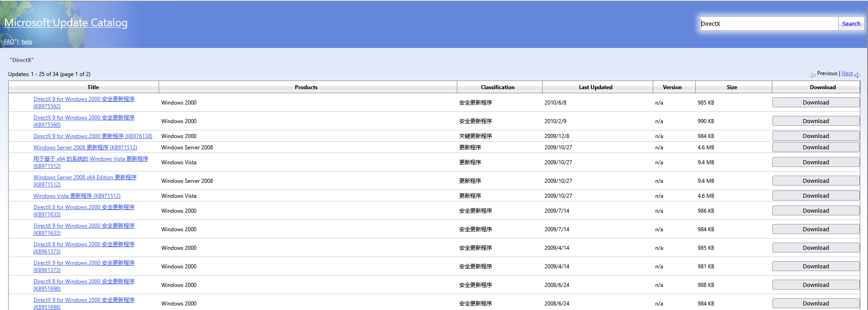
Task: Download the DirectX 8 KB961373 update
Action: click(x=815, y=248)
